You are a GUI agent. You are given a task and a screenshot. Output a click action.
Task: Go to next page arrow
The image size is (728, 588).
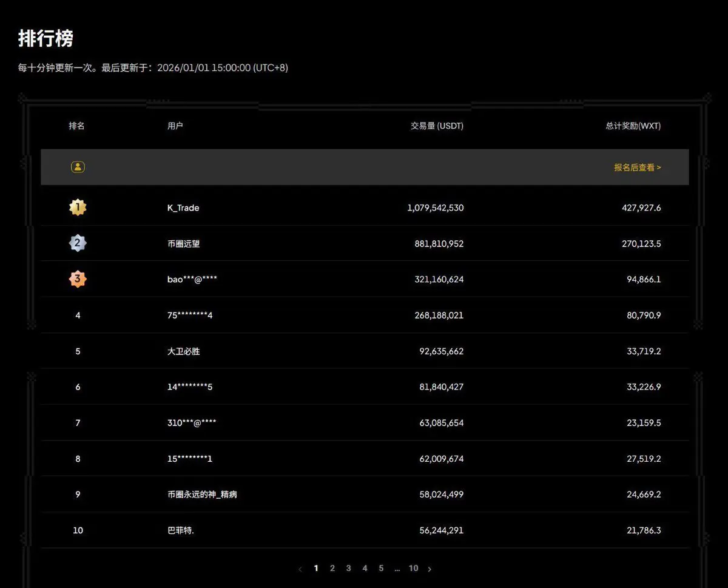430,569
